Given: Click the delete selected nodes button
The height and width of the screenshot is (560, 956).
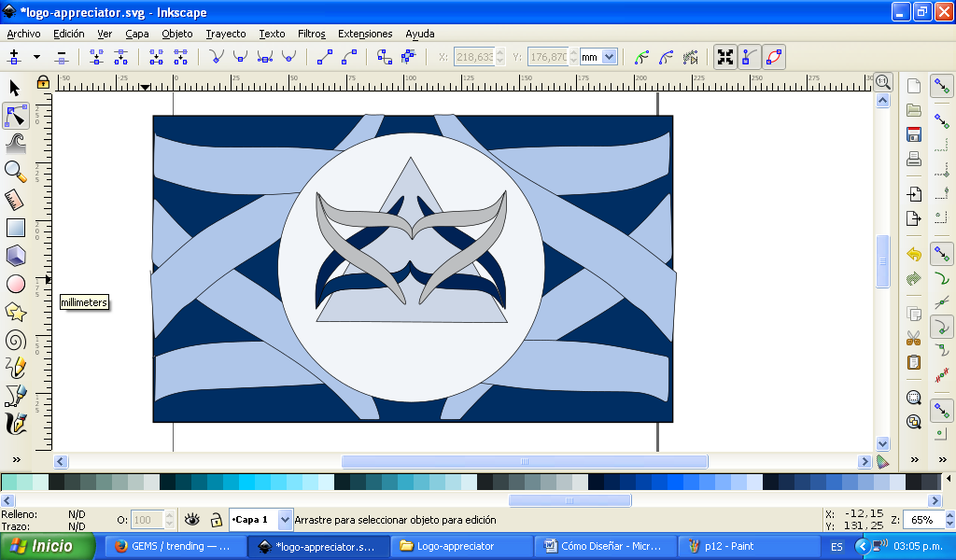Looking at the screenshot, I should (x=61, y=57).
